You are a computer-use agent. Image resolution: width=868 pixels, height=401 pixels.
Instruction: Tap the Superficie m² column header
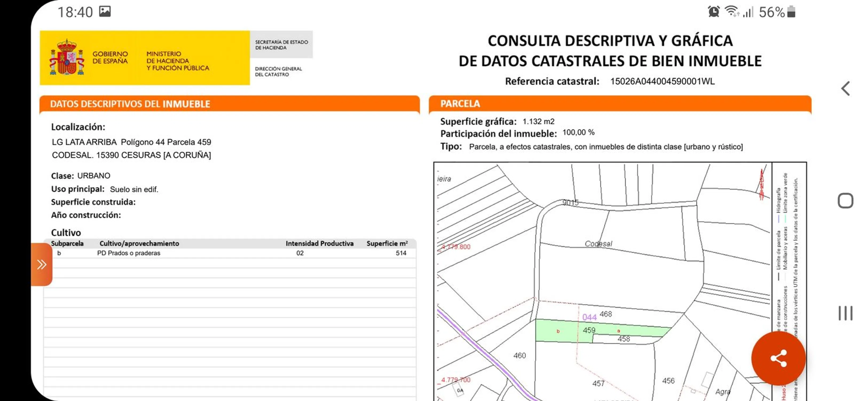point(387,243)
